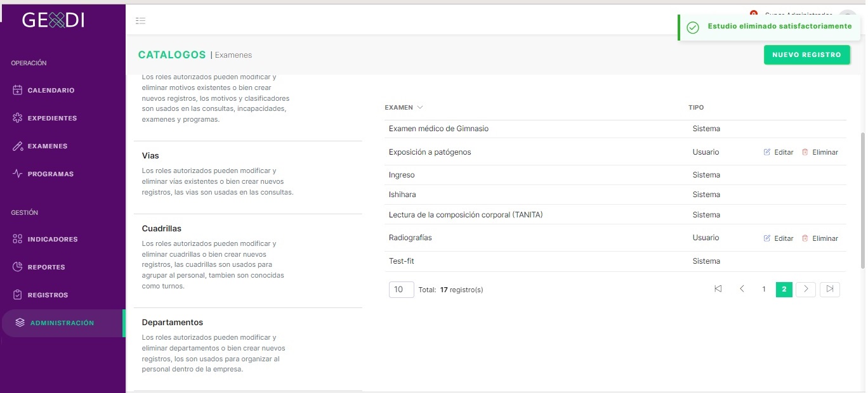Click the Indicadores grid icon
This screenshot has width=868, height=393.
(18, 239)
